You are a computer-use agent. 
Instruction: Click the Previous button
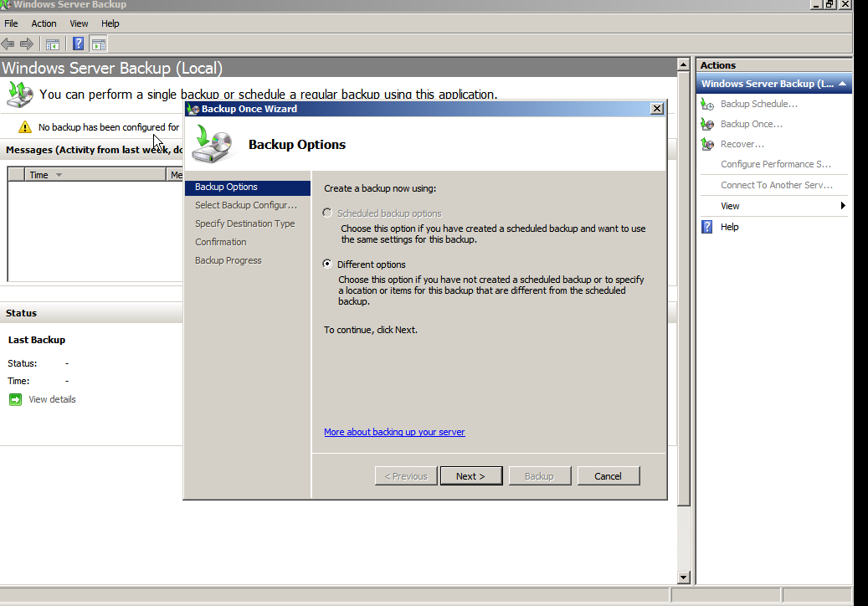click(406, 476)
